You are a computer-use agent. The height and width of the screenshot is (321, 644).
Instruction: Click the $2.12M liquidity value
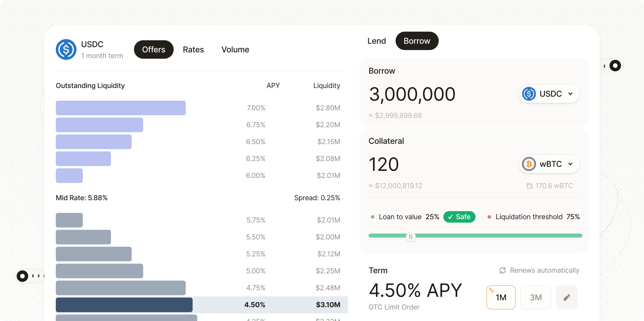pyautogui.click(x=329, y=254)
